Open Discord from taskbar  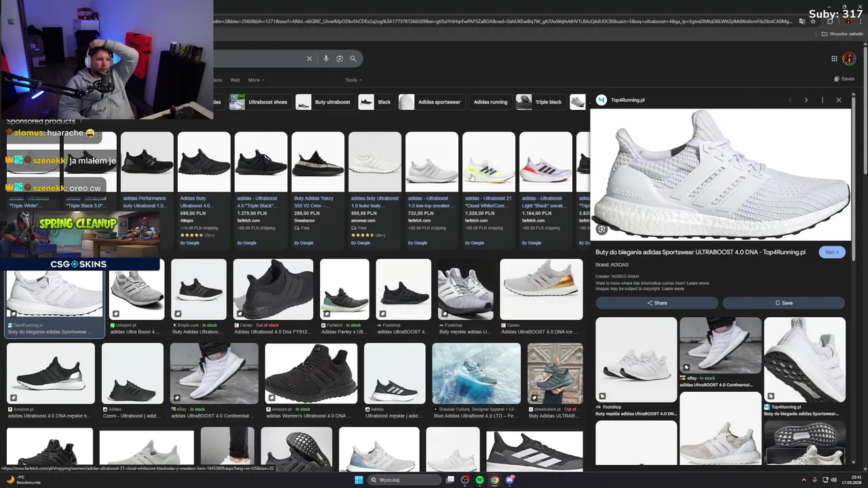coord(510,480)
